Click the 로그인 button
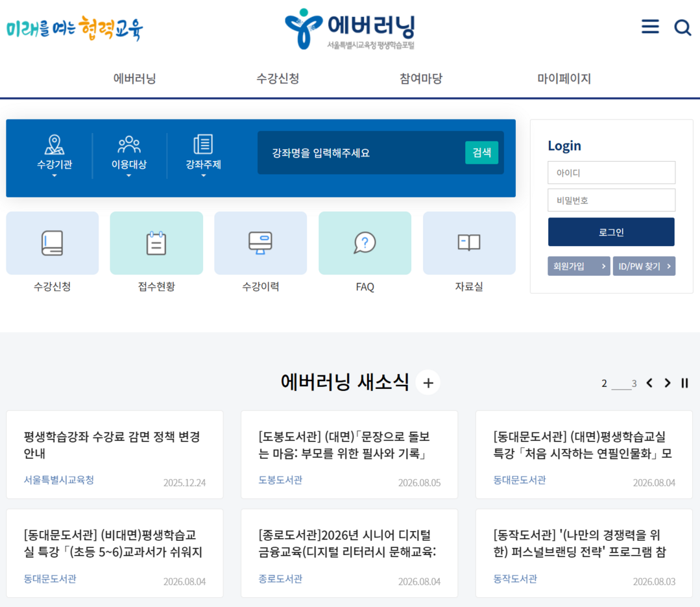Screen dimensions: 700x607 [x=611, y=232]
